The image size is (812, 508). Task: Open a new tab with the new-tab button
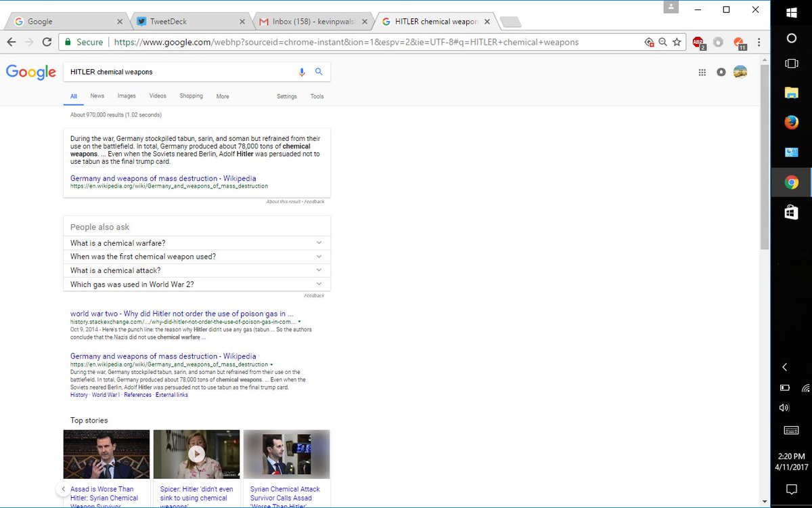click(x=510, y=22)
